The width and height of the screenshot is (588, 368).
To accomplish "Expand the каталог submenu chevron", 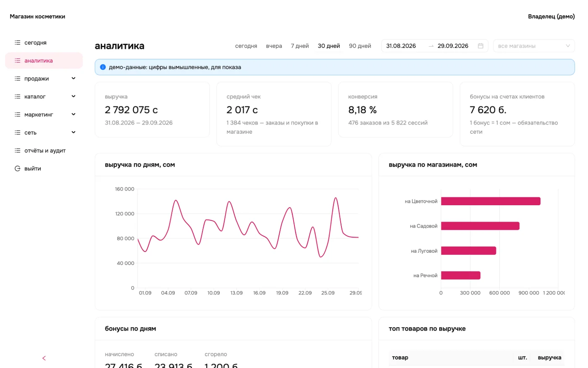I will click(x=73, y=96).
